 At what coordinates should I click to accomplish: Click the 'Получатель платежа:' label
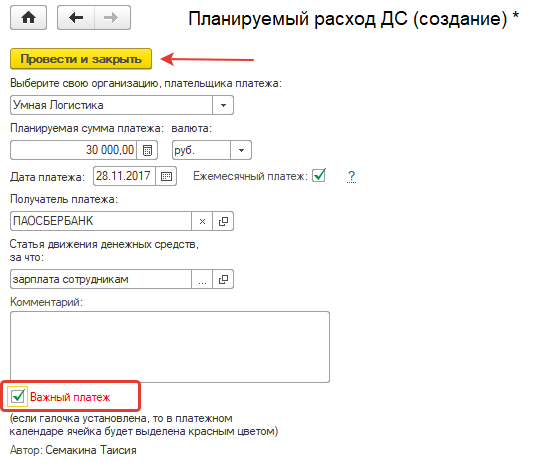tap(64, 199)
